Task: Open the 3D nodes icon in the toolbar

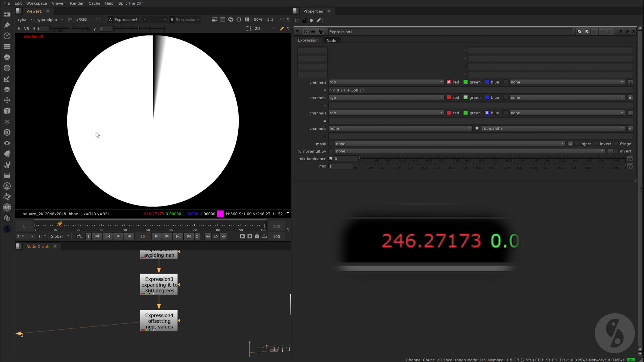Action: coord(7,111)
